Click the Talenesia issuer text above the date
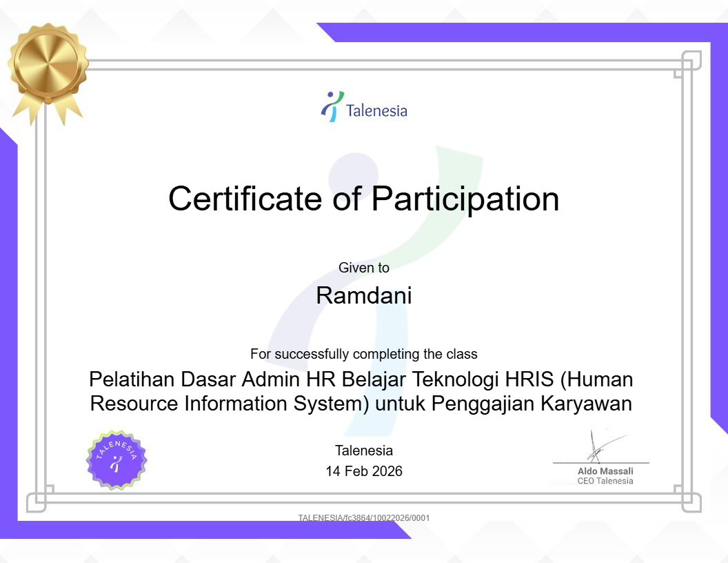Screen dimensions: 728x563 click(x=363, y=451)
